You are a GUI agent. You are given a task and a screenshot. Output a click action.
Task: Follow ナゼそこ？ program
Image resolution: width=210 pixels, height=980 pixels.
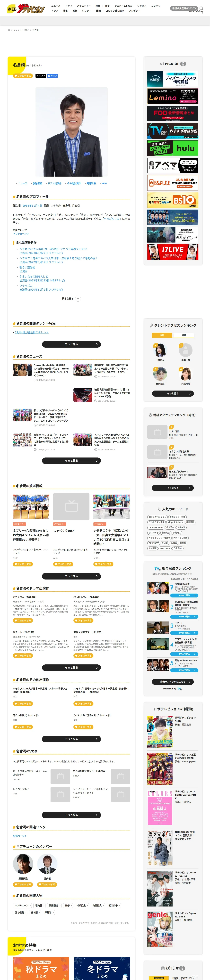pos(103,564)
